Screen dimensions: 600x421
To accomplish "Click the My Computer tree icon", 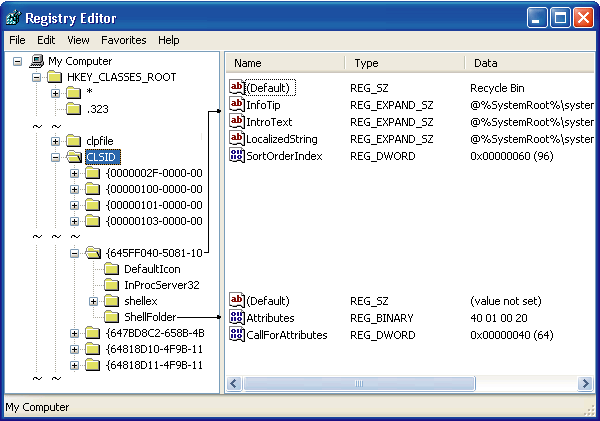I will coord(38,61).
